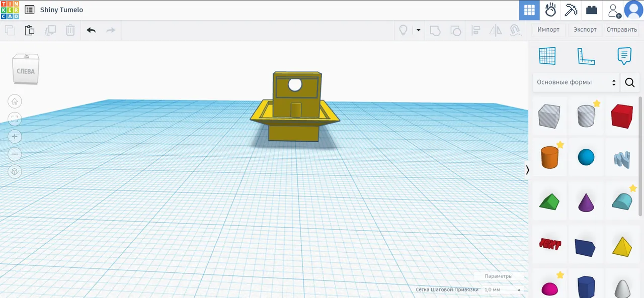
Task: Open the Notes tool
Action: pos(624,56)
